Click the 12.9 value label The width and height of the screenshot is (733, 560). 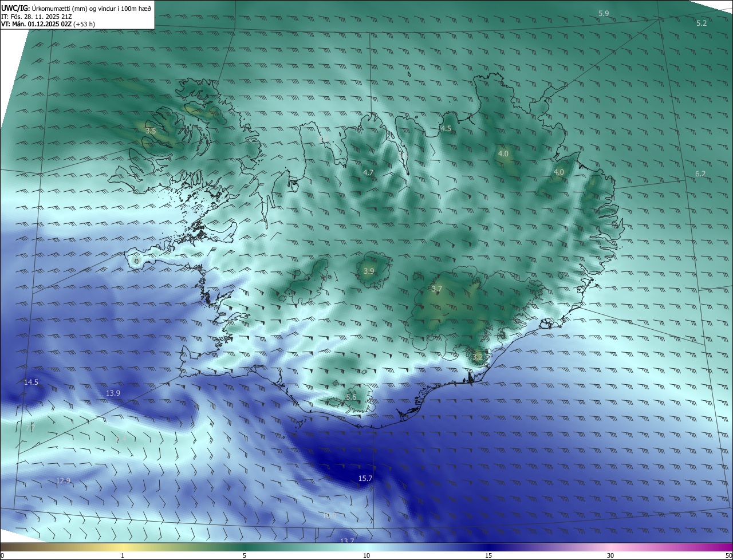64,480
